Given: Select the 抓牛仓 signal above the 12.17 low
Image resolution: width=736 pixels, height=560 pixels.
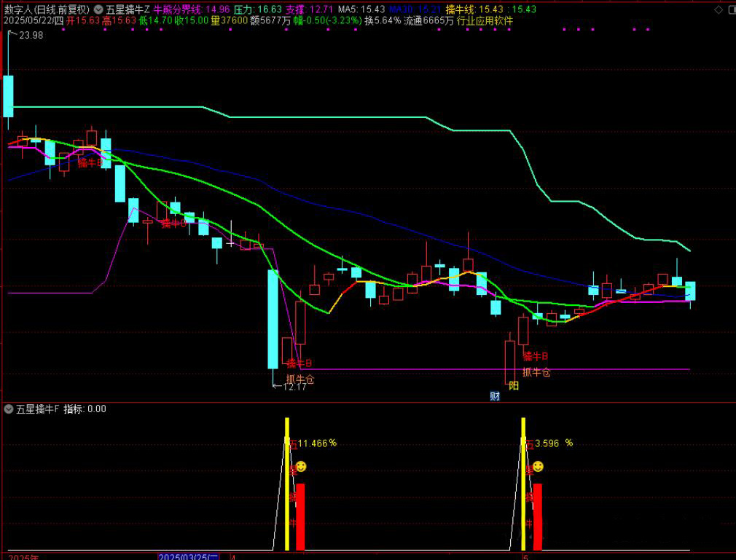Looking at the screenshot, I should coord(300,379).
